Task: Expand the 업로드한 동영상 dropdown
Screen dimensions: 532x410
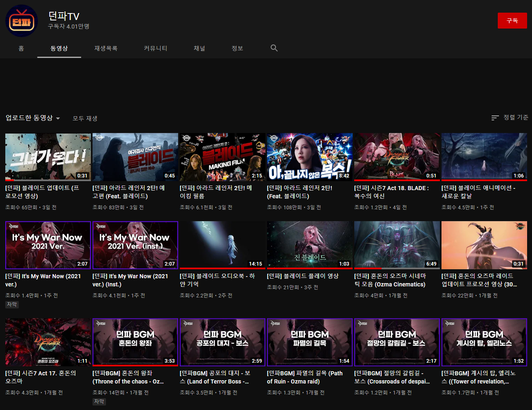Action: [x=33, y=118]
